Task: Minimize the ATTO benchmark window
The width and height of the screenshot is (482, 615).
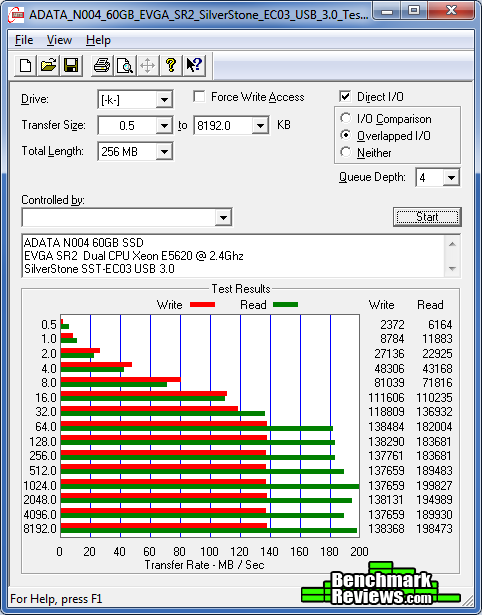Action: (x=387, y=11)
